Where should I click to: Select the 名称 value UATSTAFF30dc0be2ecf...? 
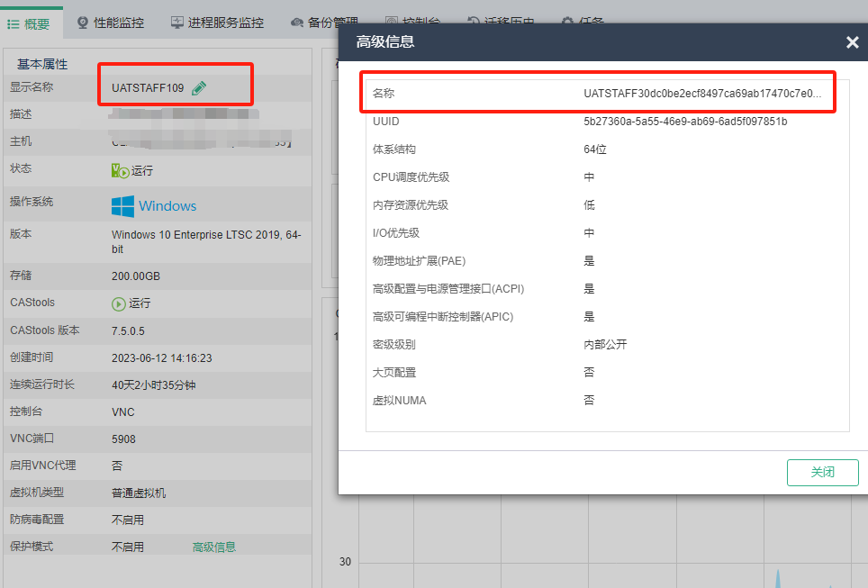(702, 94)
